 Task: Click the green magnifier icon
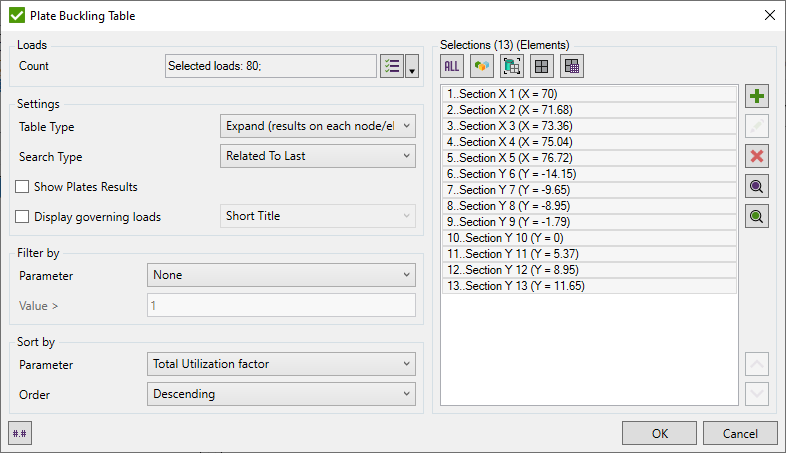click(757, 216)
